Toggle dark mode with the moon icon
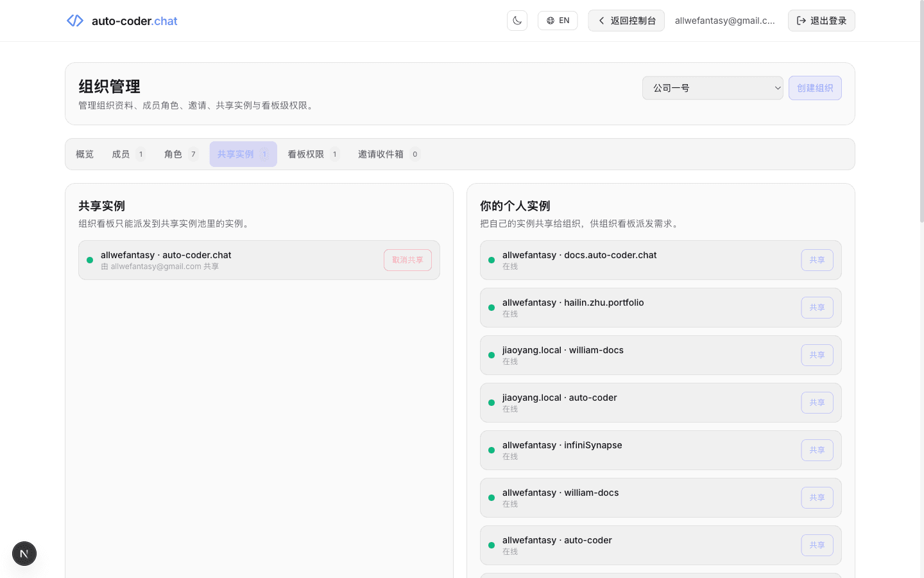The width and height of the screenshot is (924, 578). tap(517, 20)
